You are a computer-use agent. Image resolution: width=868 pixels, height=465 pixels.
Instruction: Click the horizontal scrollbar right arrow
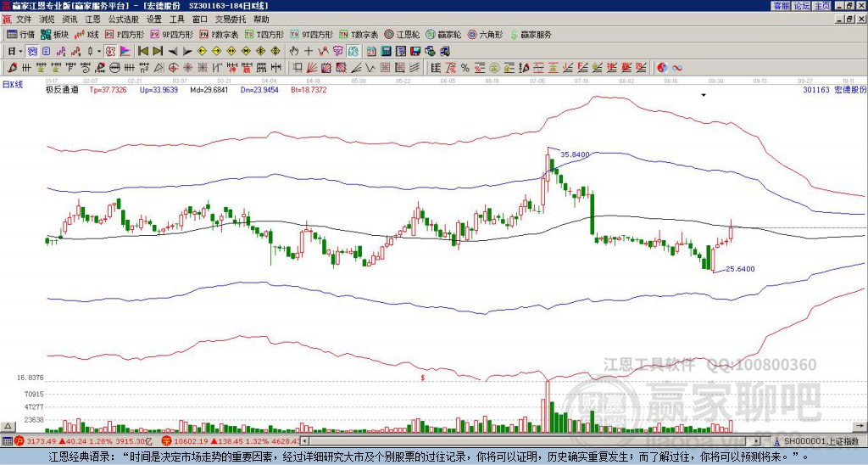[x=757, y=441]
